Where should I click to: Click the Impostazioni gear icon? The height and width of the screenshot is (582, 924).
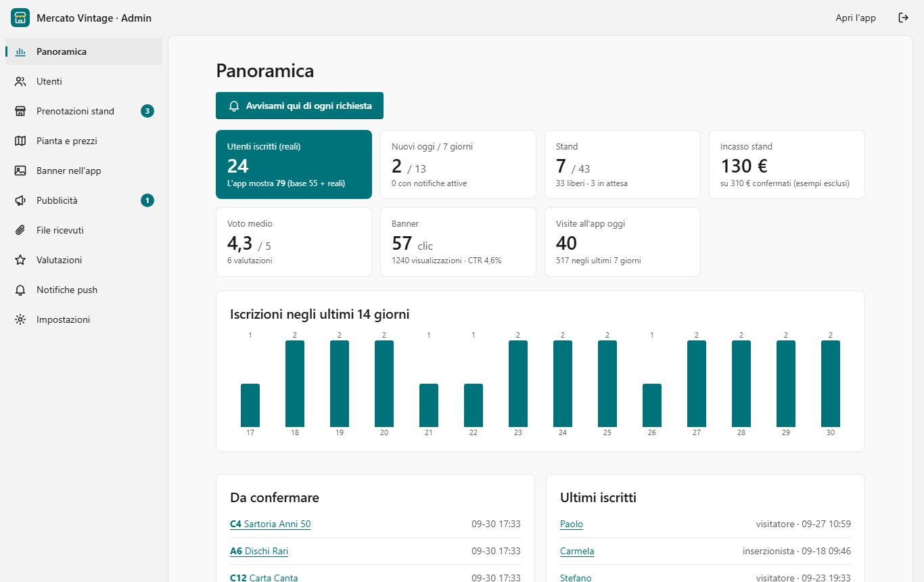[x=20, y=319]
